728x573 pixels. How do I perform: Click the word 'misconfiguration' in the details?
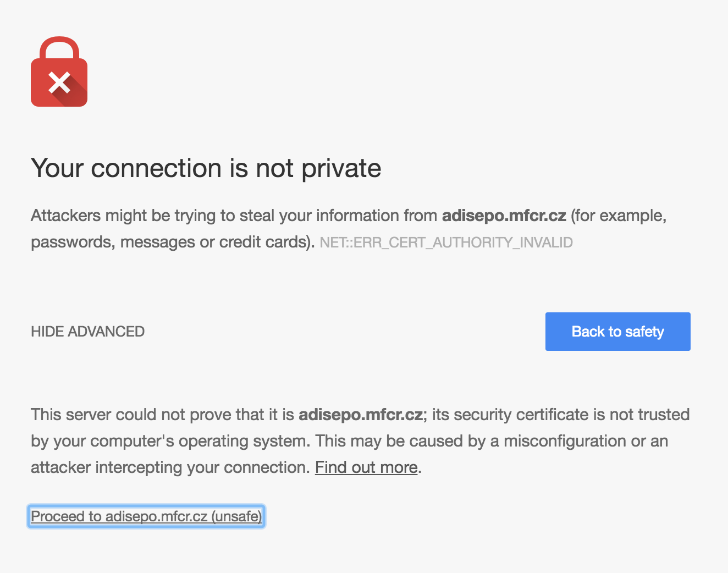tap(565, 441)
